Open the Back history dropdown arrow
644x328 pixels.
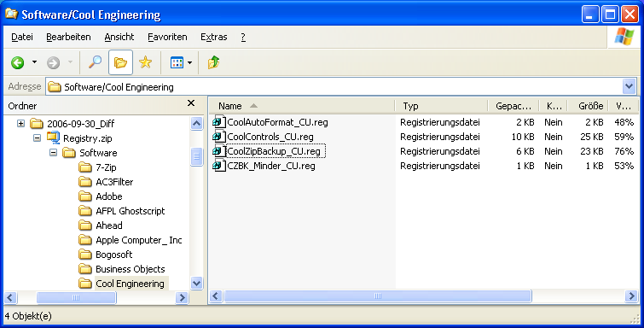point(34,62)
